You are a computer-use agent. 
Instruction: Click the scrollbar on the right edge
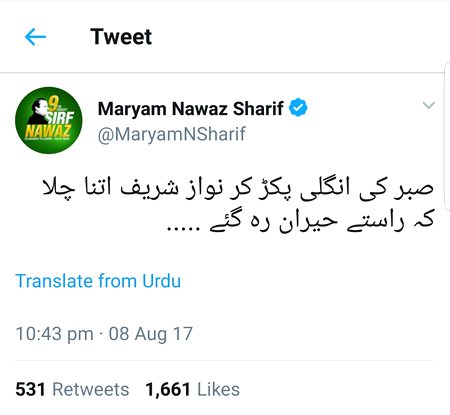point(447,137)
